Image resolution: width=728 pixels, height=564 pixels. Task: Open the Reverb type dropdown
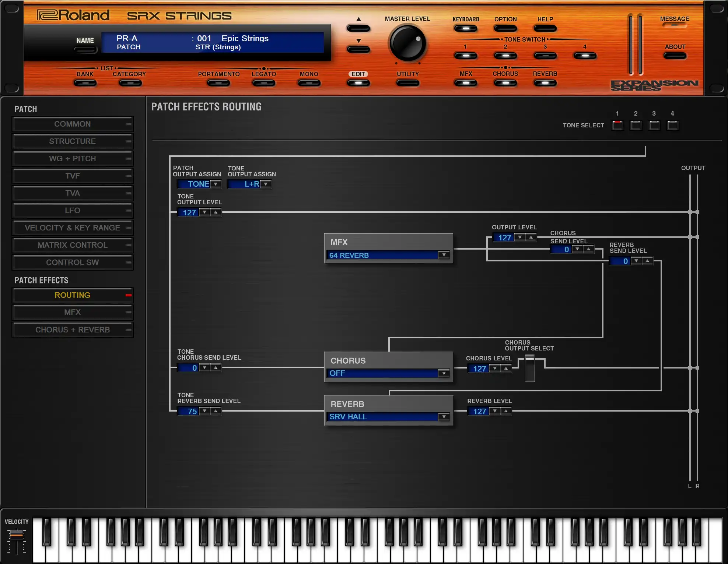click(x=444, y=416)
